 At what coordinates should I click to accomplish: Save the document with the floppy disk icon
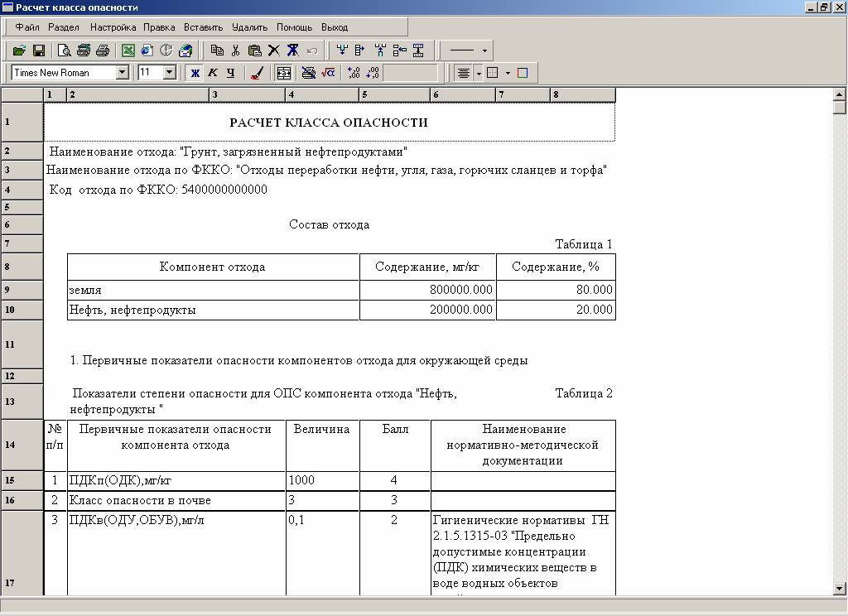coord(38,51)
